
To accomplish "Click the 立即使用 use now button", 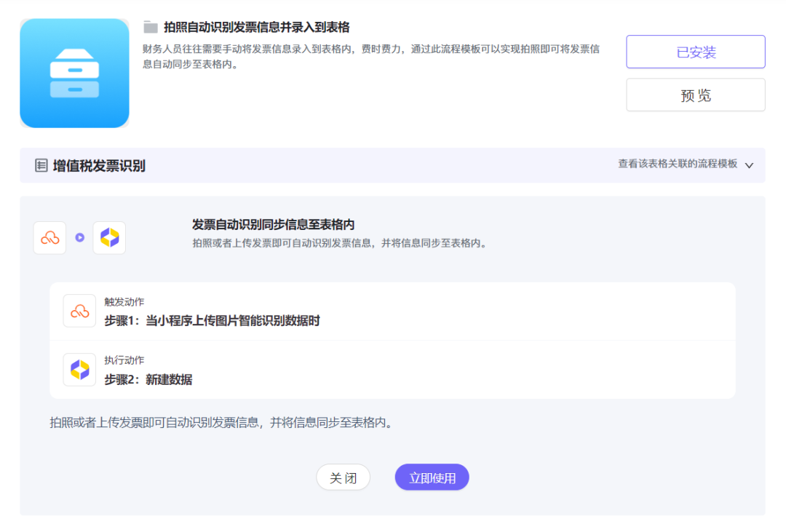I will (x=432, y=477).
